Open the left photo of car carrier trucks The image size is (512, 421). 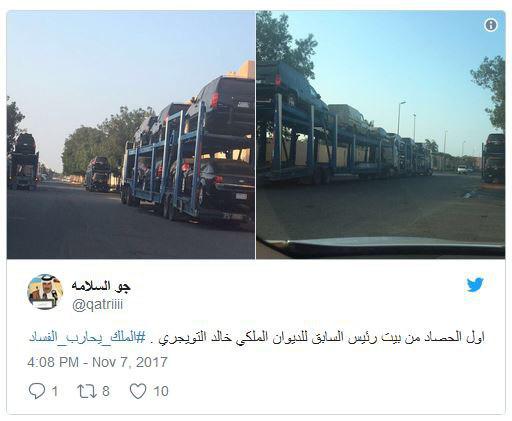point(131,135)
